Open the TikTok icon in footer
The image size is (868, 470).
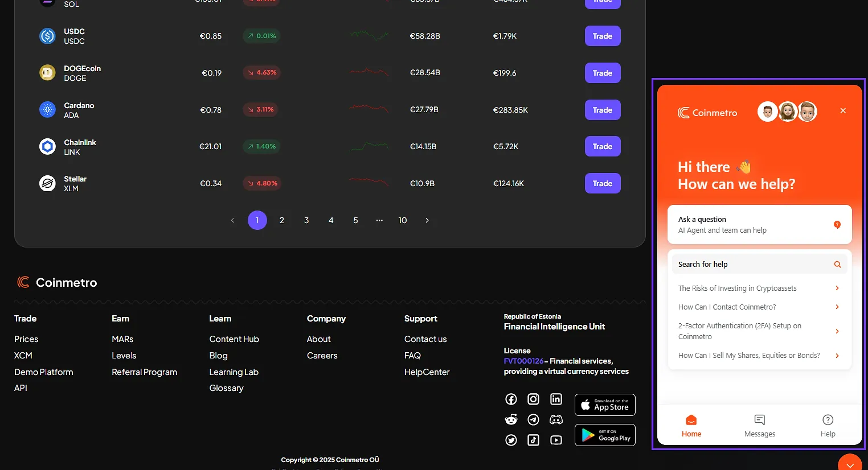[x=533, y=440]
